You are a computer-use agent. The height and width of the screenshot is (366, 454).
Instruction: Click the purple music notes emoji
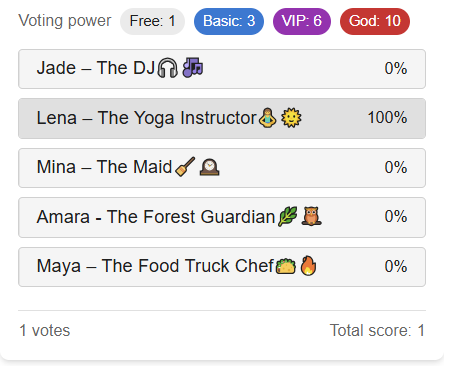click(193, 67)
